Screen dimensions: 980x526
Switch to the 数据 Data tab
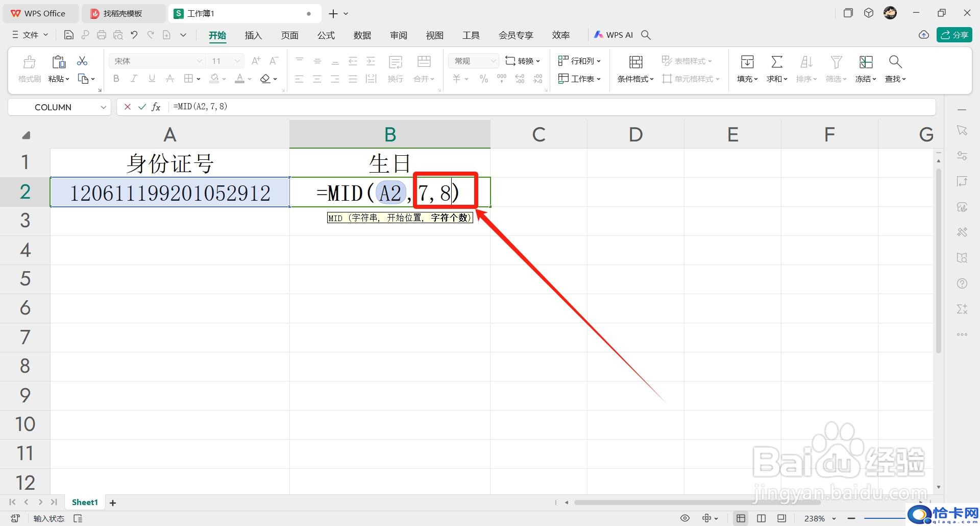[x=362, y=35]
